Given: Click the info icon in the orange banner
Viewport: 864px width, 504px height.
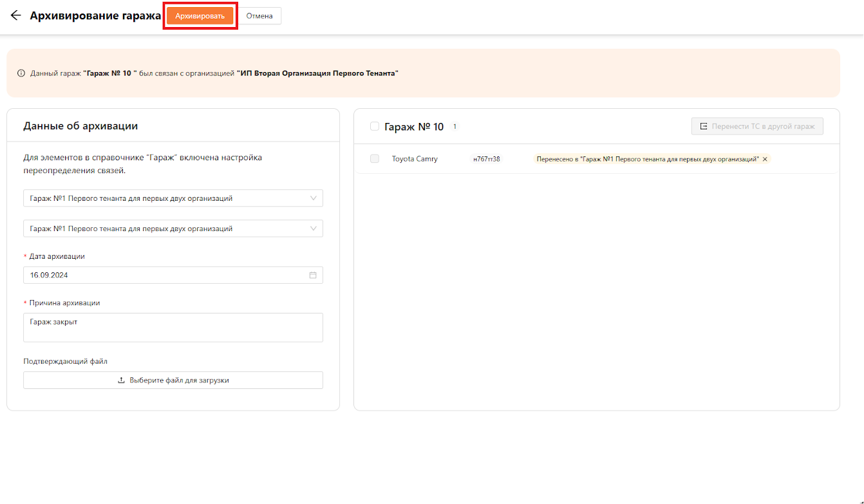Looking at the screenshot, I should [x=21, y=73].
